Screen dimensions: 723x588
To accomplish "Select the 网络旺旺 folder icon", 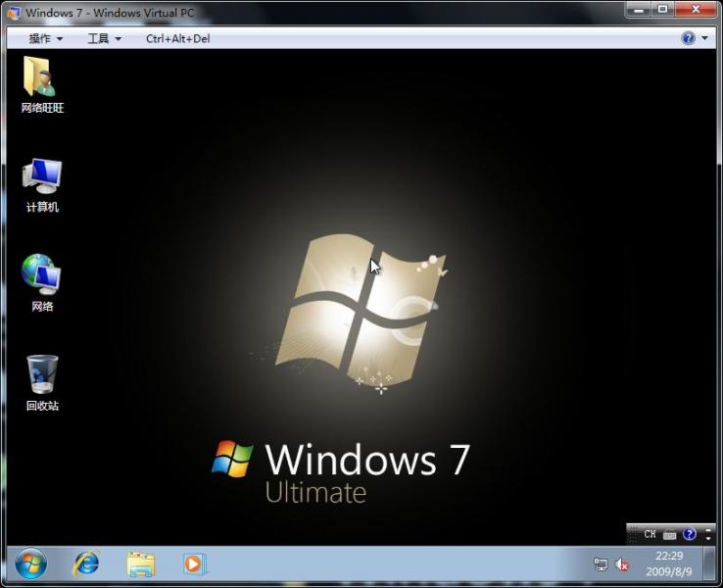I will 42,85.
